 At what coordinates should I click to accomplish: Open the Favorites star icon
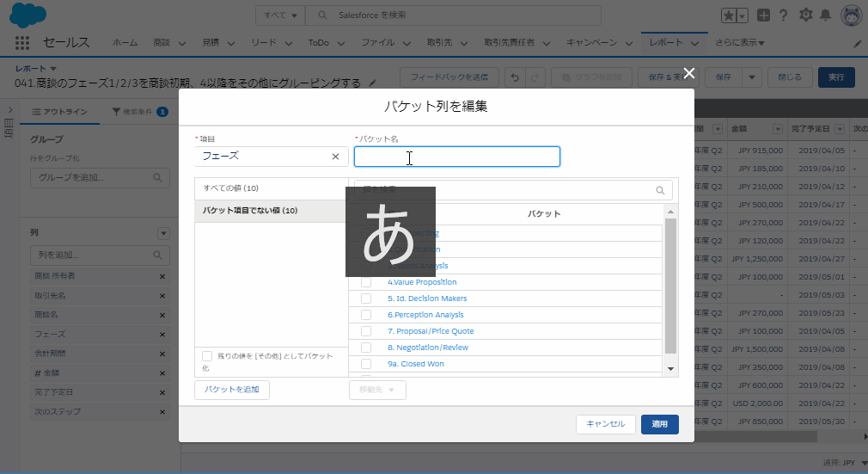tap(729, 15)
